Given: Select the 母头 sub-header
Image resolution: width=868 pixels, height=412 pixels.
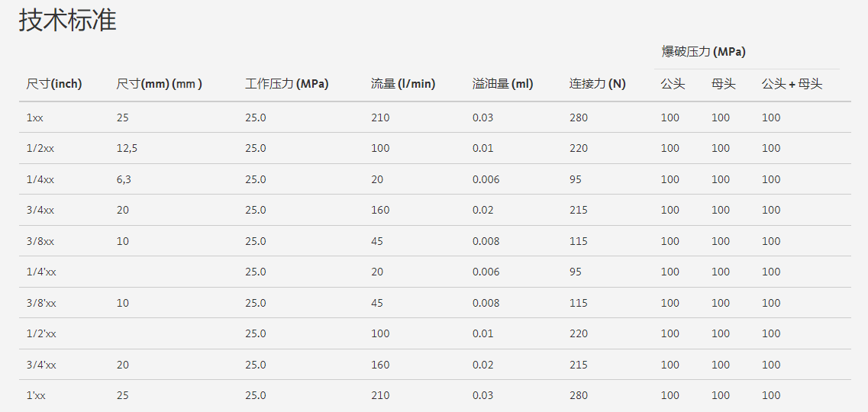Looking at the screenshot, I should point(724,84).
